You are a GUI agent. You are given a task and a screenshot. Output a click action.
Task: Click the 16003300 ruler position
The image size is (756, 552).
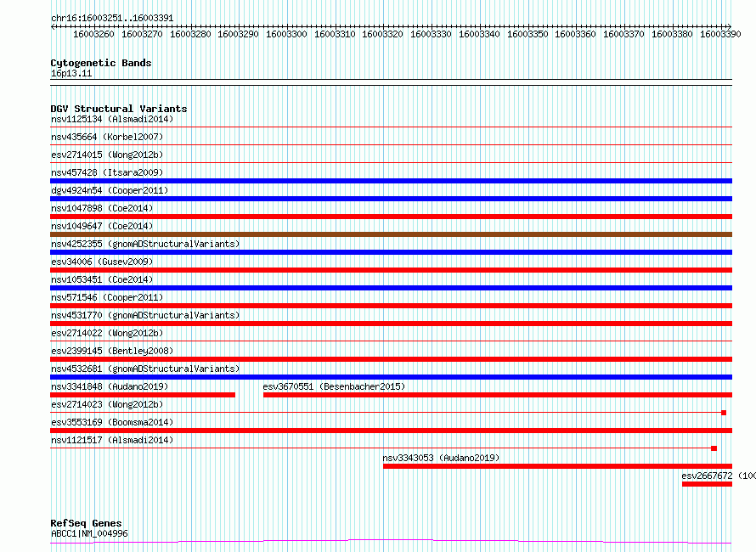click(x=286, y=34)
